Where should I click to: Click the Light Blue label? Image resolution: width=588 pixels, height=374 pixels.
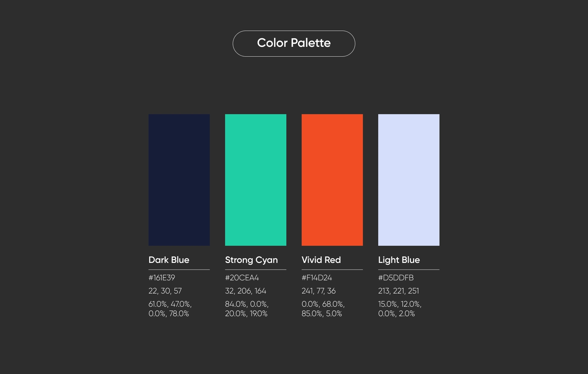tap(399, 260)
